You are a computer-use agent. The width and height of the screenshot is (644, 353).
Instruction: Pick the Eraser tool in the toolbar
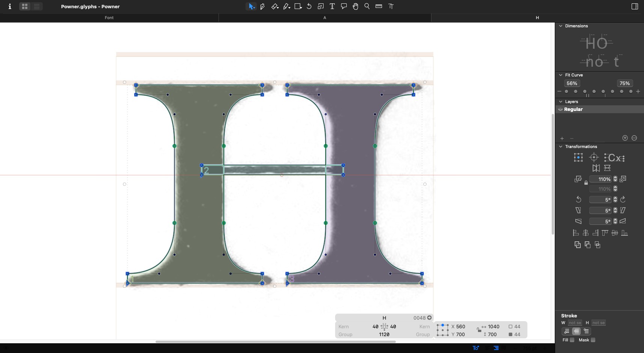point(275,6)
